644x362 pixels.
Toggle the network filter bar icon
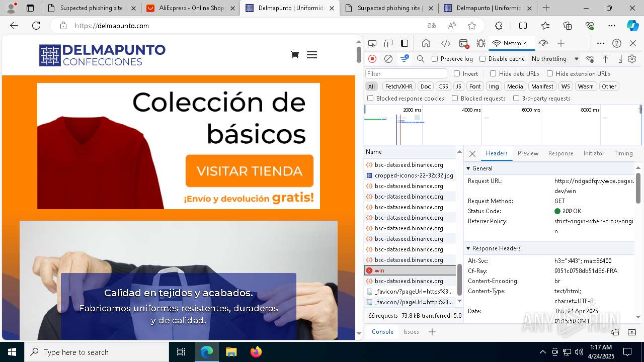click(405, 59)
